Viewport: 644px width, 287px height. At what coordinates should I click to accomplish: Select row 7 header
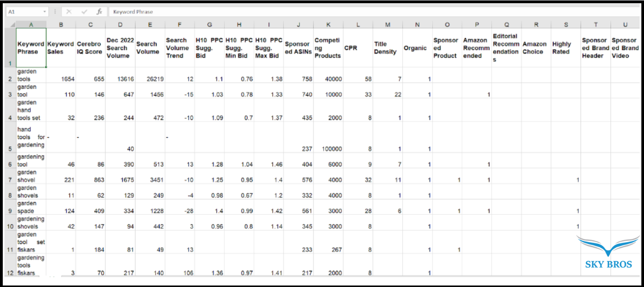(x=9, y=180)
